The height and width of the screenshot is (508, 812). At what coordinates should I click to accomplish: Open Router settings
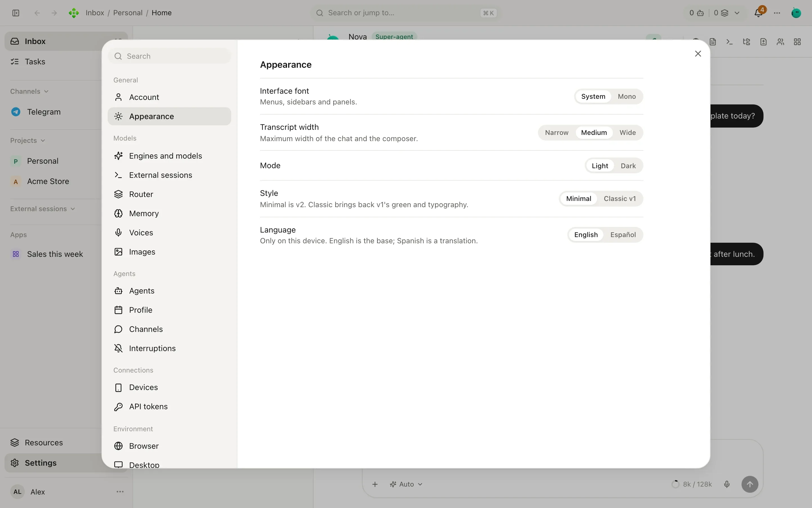169,194
